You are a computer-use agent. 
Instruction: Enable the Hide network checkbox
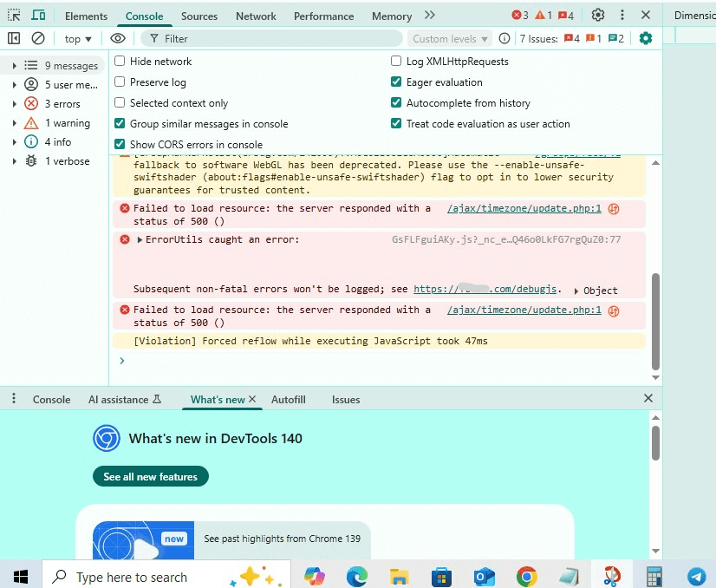click(120, 62)
